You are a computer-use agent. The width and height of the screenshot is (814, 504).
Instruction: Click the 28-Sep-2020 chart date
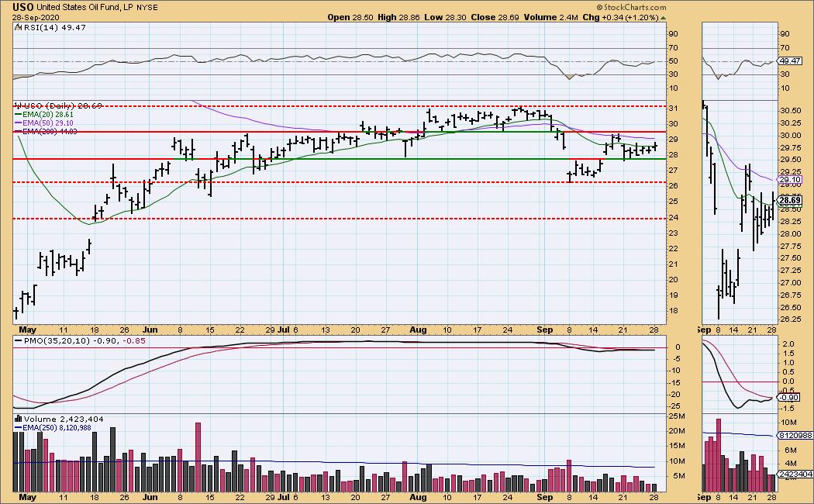pyautogui.click(x=36, y=18)
